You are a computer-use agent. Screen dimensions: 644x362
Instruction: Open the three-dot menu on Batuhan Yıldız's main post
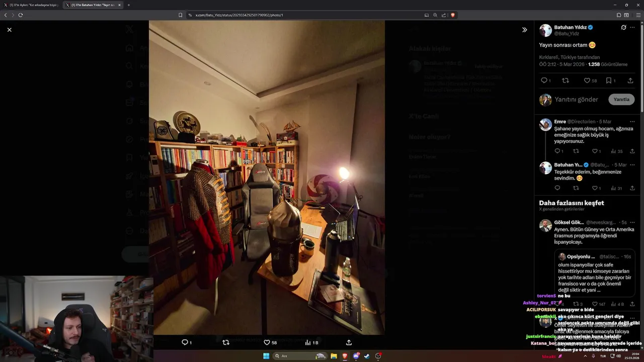pos(632,27)
